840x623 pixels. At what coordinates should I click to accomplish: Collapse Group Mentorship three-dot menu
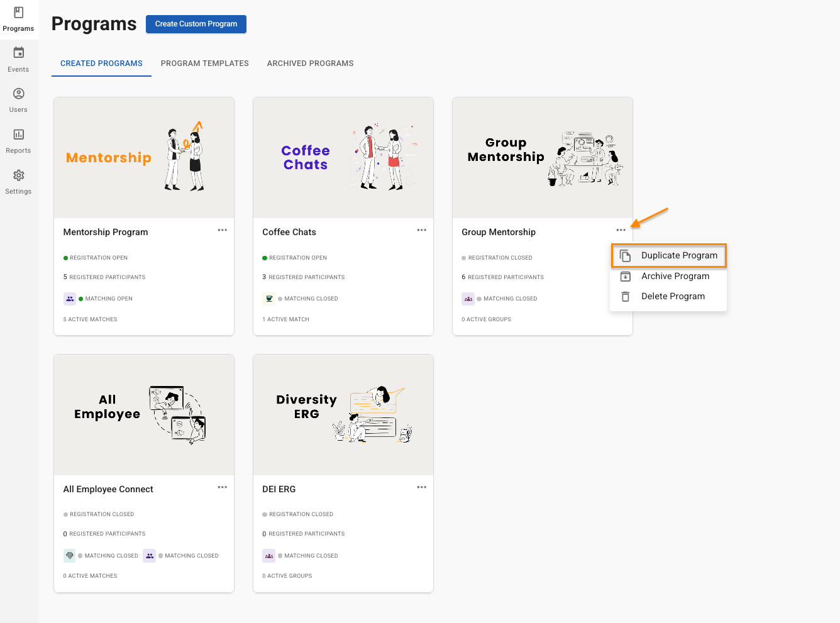(x=621, y=230)
